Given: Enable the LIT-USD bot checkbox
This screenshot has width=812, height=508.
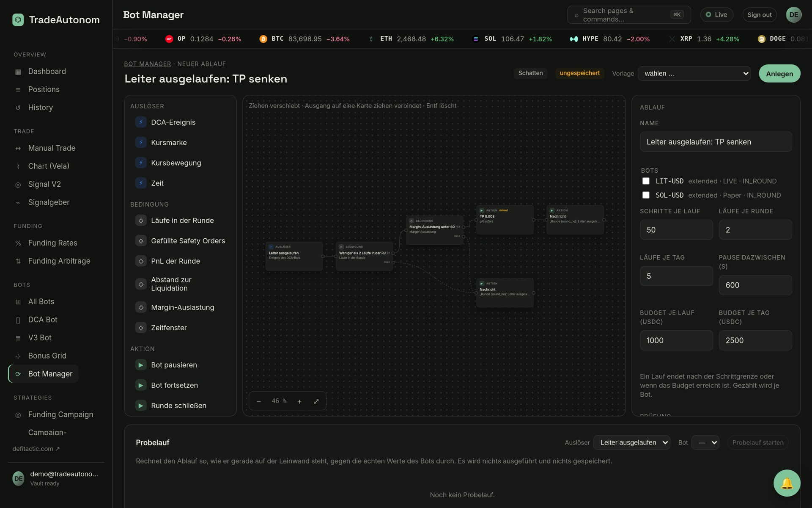Looking at the screenshot, I should pos(646,181).
